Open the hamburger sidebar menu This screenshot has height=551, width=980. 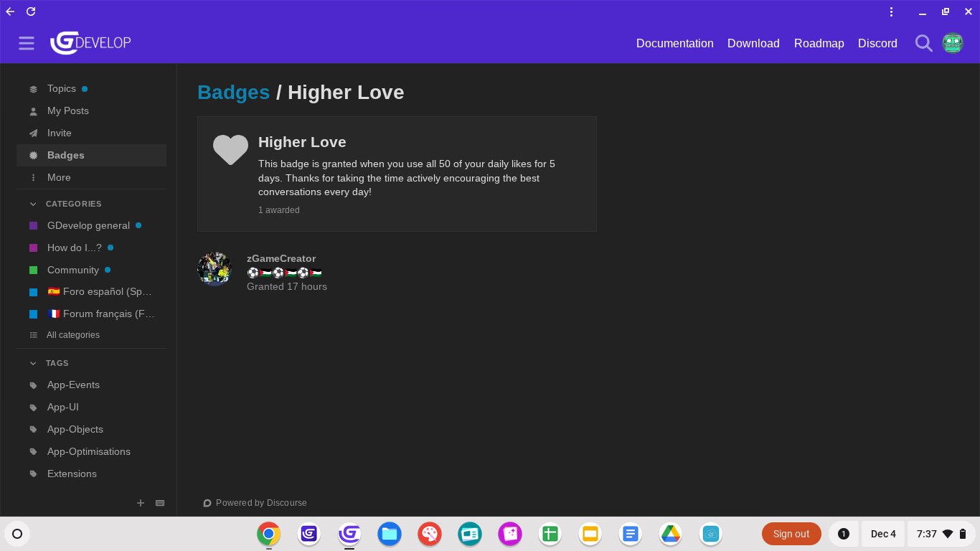tap(27, 43)
